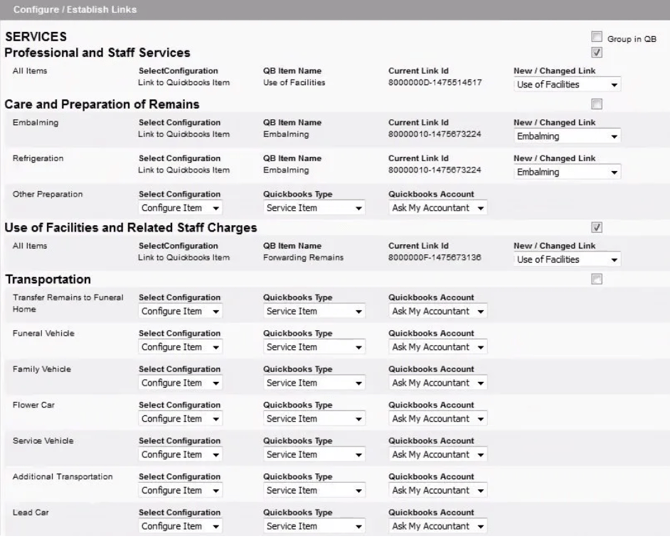Uncheck Use of Facilities and Related Staff Charges checkbox

point(597,228)
